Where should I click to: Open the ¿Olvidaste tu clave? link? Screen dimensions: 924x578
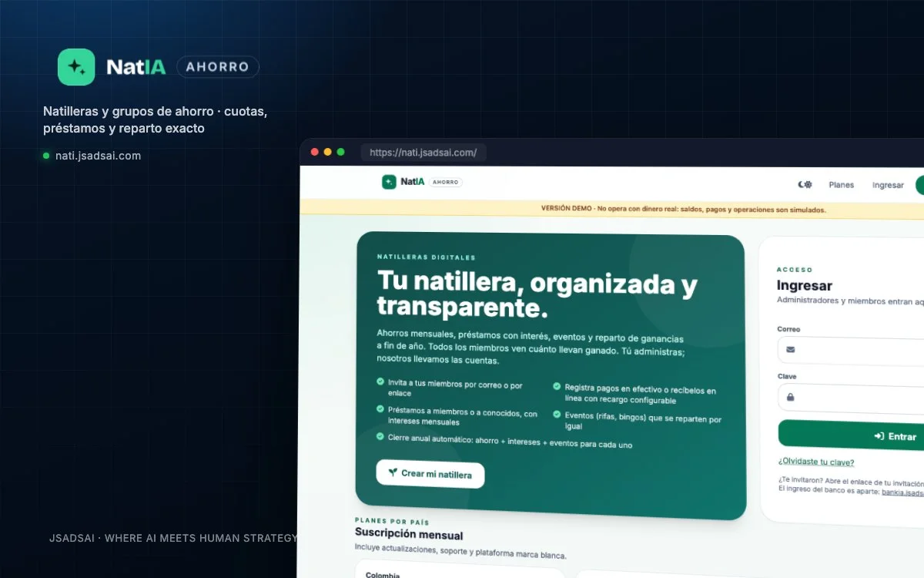pos(816,462)
